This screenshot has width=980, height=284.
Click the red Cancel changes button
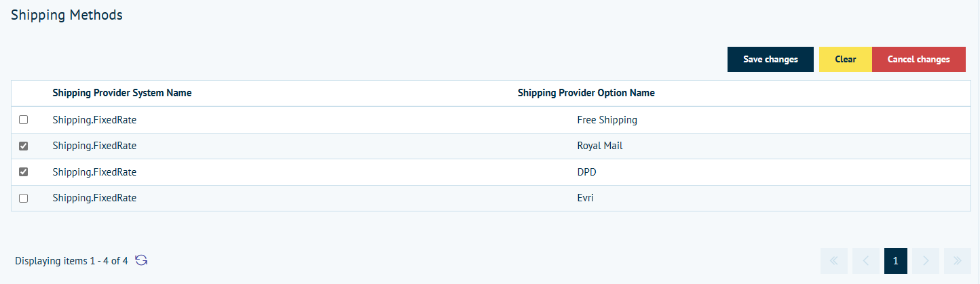point(918,60)
